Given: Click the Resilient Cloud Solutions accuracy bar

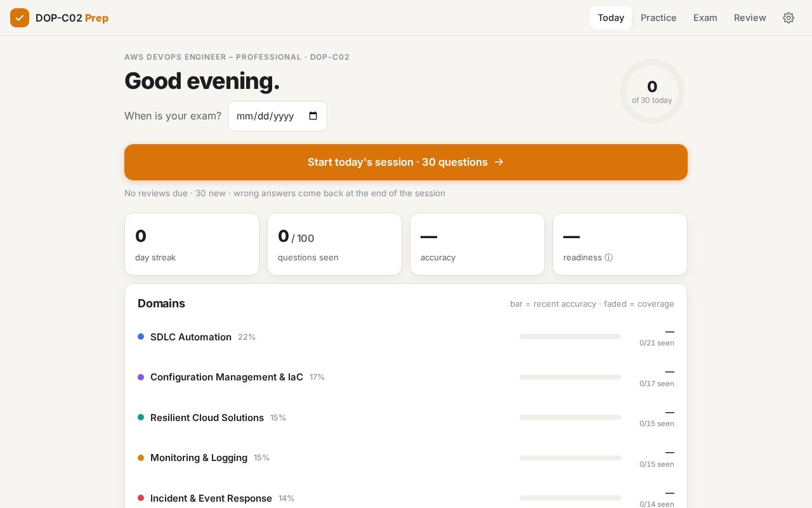Looking at the screenshot, I should (570, 417).
